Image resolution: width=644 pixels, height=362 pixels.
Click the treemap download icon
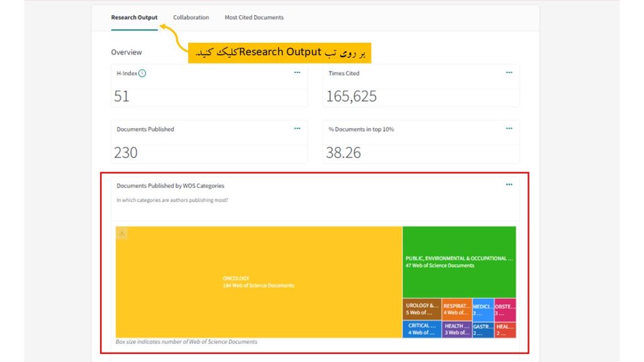click(x=122, y=233)
